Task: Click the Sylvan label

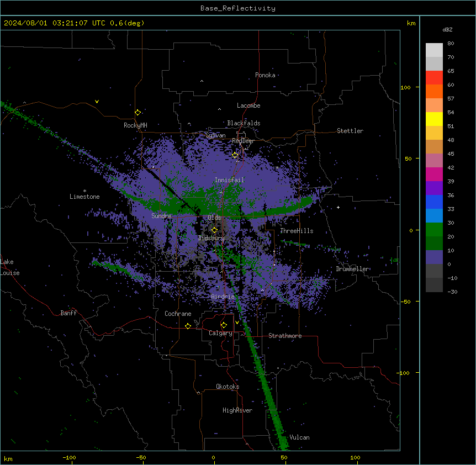Action: pyautogui.click(x=215, y=135)
